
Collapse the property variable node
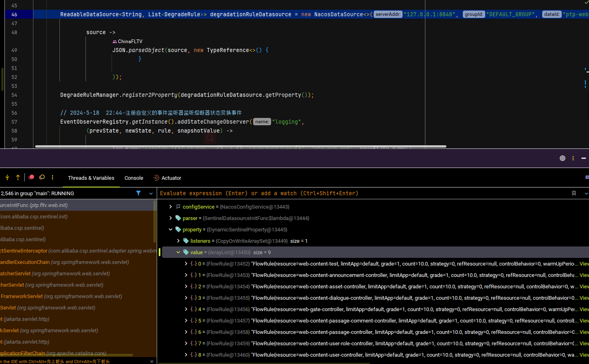pyautogui.click(x=171, y=230)
